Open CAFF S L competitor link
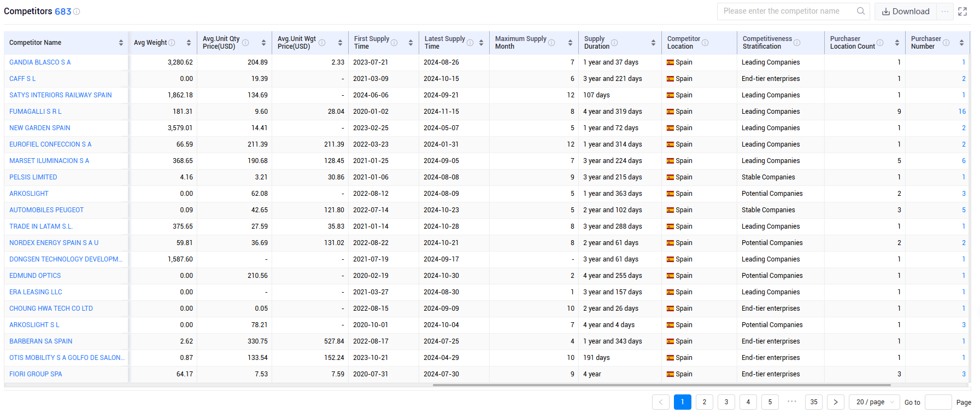The image size is (980, 413). point(22,79)
